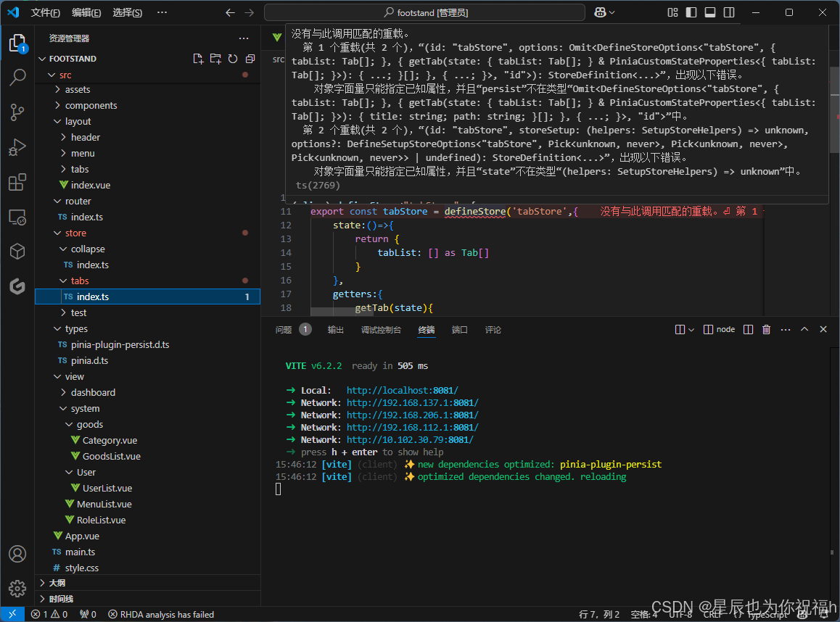
Task: Switch to the 输出 panel tab
Action: coord(334,329)
